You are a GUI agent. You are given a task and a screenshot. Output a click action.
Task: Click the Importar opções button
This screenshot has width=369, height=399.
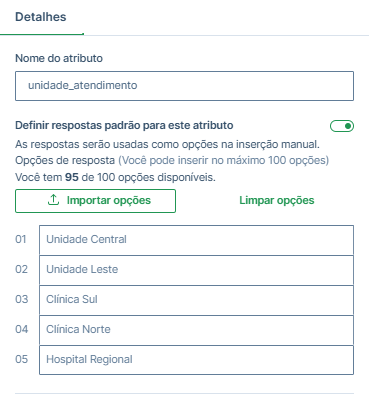click(x=95, y=201)
